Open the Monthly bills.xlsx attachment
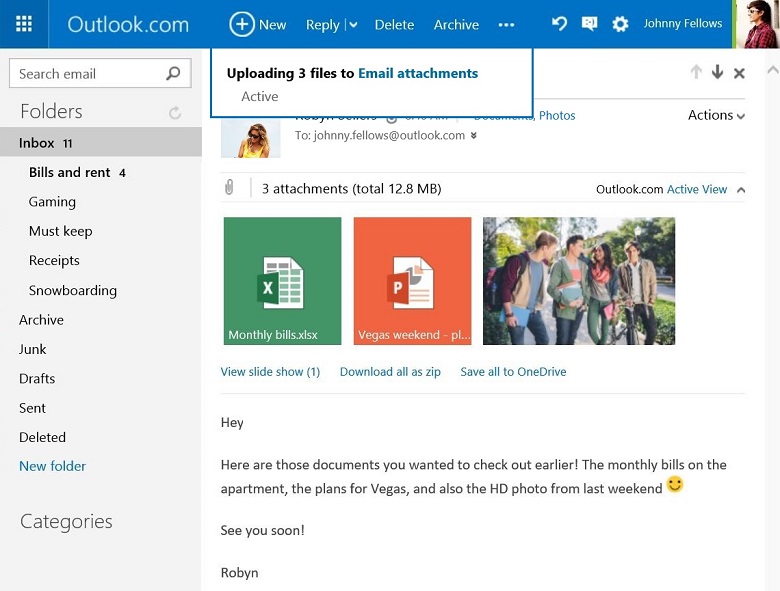 coord(282,281)
